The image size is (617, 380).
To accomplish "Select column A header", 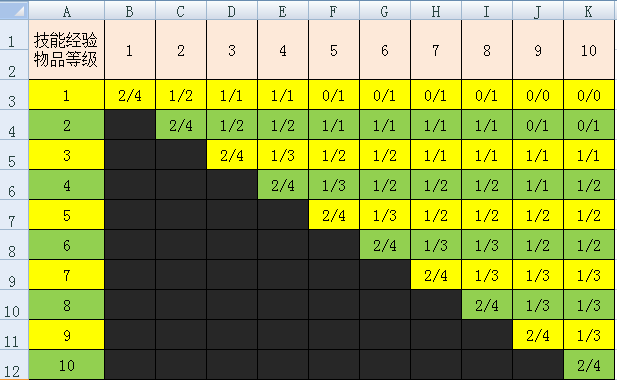I will [x=67, y=11].
